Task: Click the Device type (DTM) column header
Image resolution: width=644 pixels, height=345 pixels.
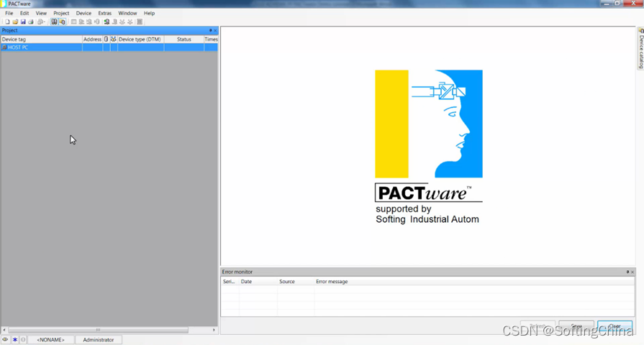Action: click(x=141, y=40)
